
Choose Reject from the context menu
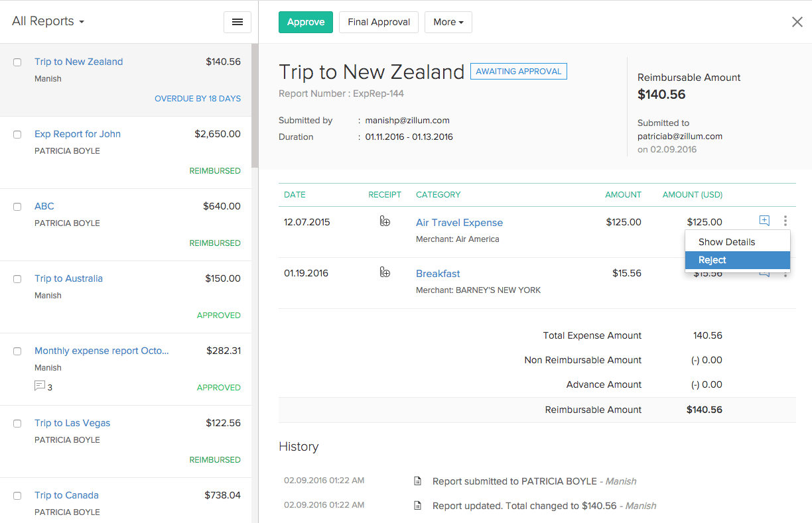[712, 260]
